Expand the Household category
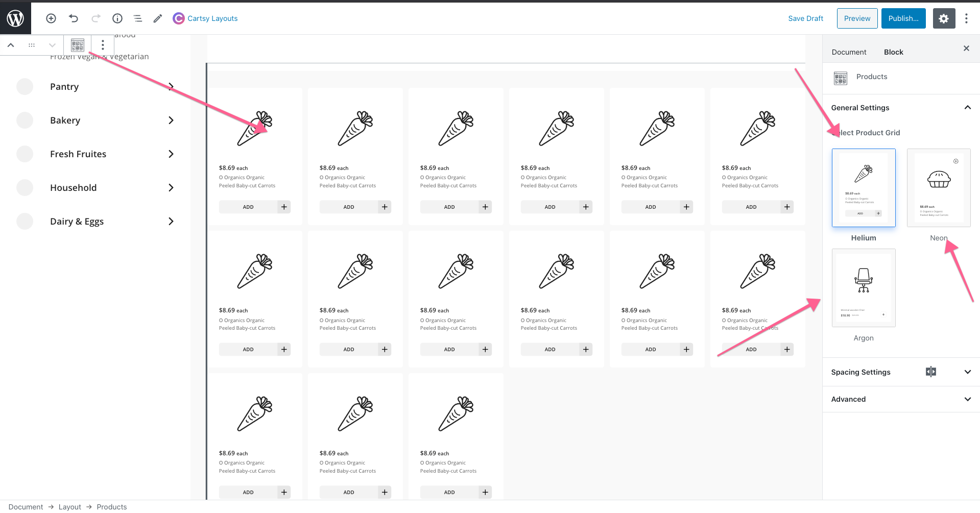The image size is (980, 513). 171,187
